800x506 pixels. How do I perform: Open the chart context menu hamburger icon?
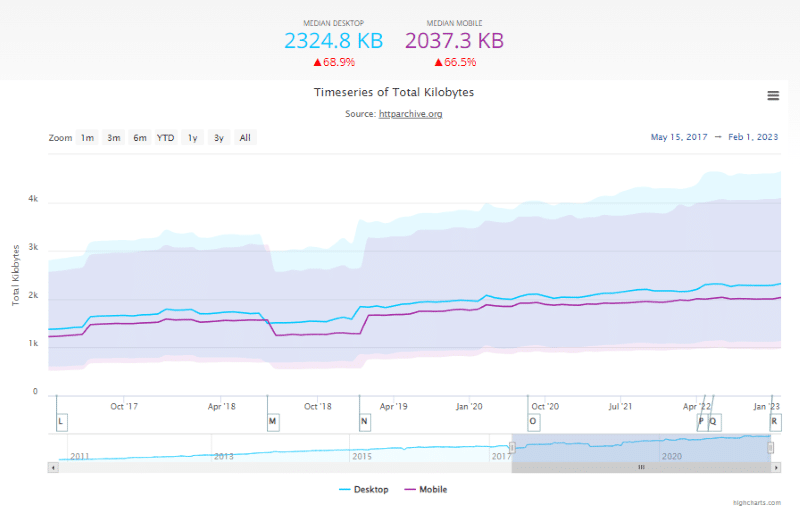point(773,95)
